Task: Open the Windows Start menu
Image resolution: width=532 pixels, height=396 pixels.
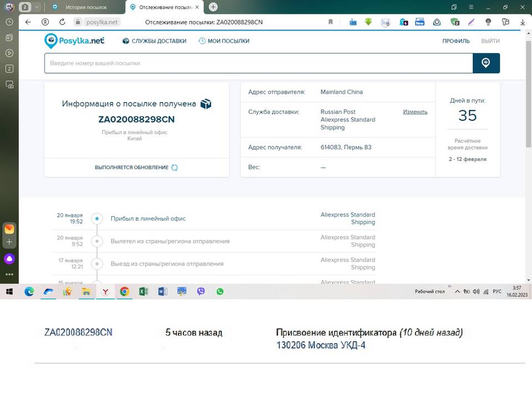Action: pos(9,291)
